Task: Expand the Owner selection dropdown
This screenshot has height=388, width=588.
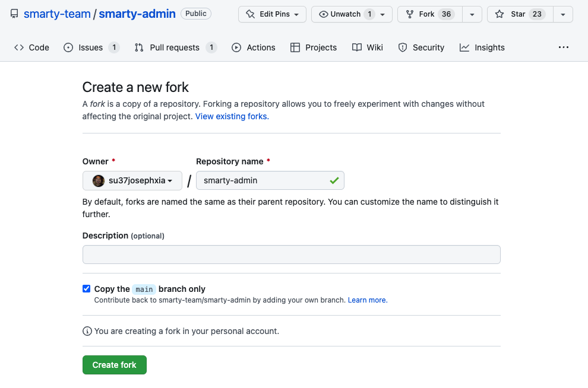Action: (132, 180)
